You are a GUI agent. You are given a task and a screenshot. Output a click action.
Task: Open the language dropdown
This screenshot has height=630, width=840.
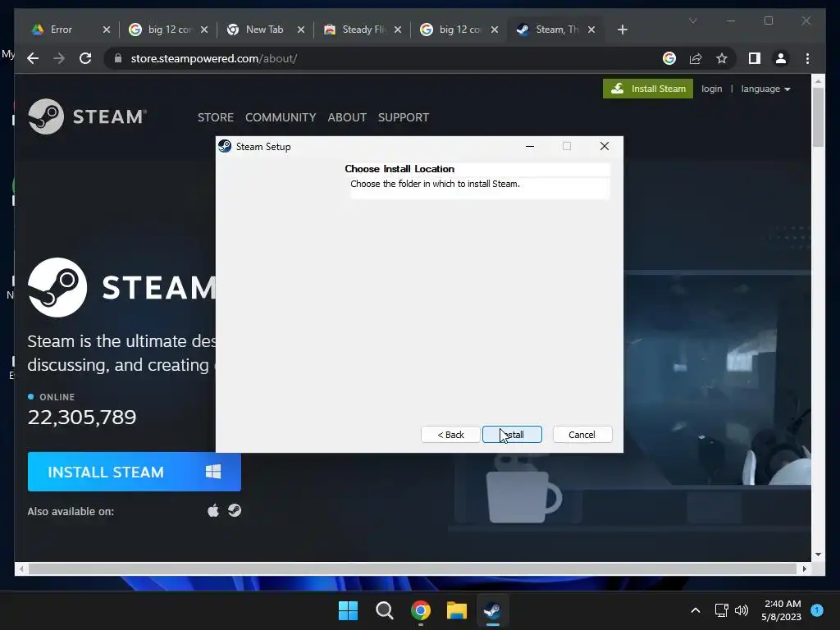(x=765, y=89)
